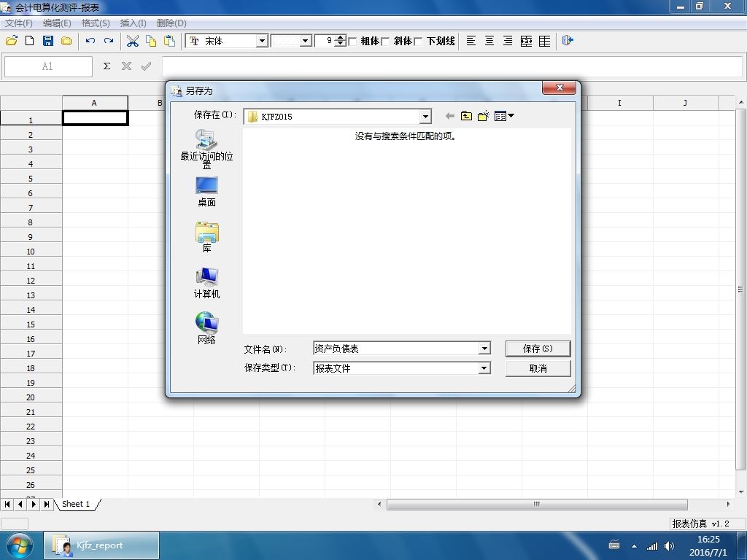Screen dimensions: 747x560
Task: Click the align right icon
Action: tap(508, 41)
